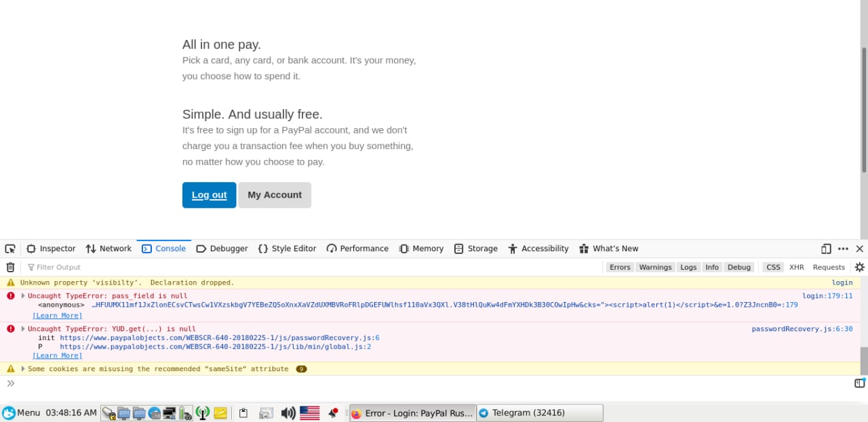868x422 pixels.
Task: Toggle the Info filter
Action: (x=712, y=267)
